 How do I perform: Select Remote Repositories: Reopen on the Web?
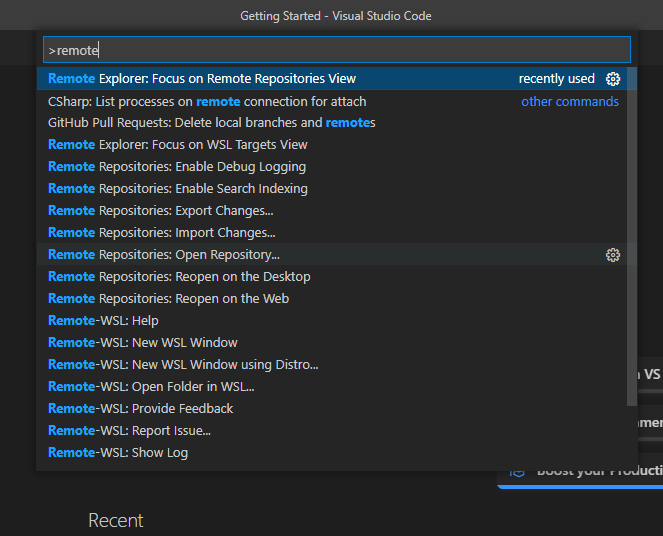coord(169,299)
